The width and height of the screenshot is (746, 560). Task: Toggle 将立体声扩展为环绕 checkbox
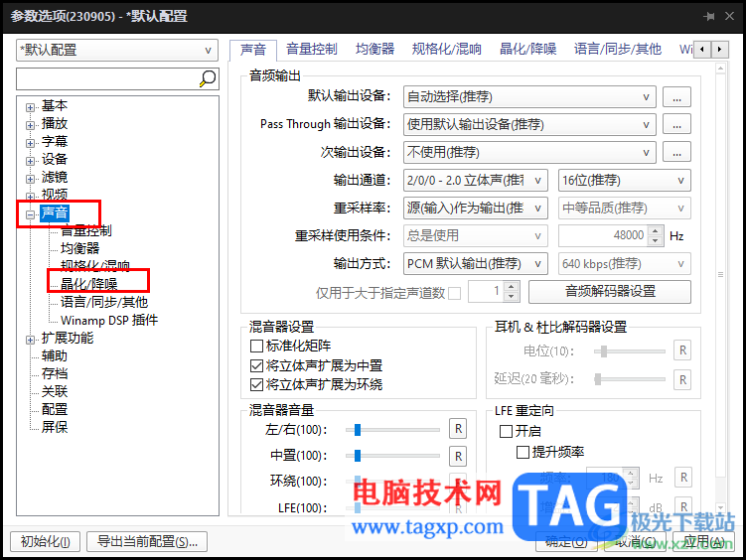(x=256, y=384)
